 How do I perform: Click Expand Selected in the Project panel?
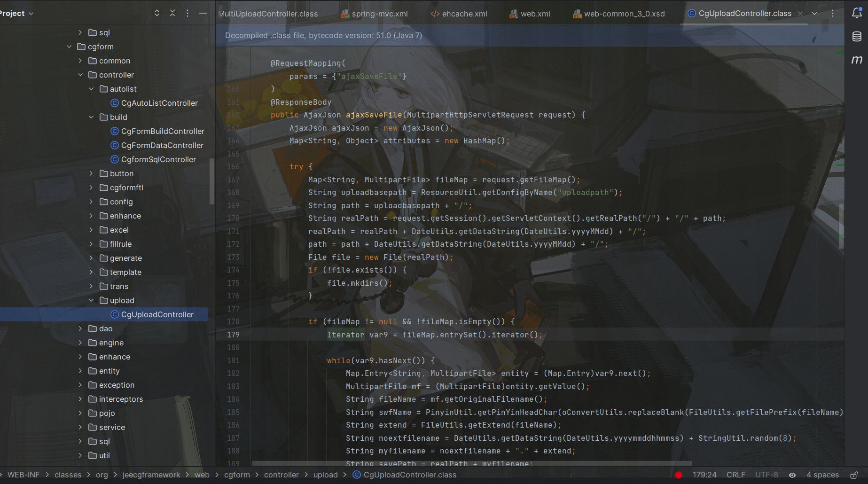(157, 13)
